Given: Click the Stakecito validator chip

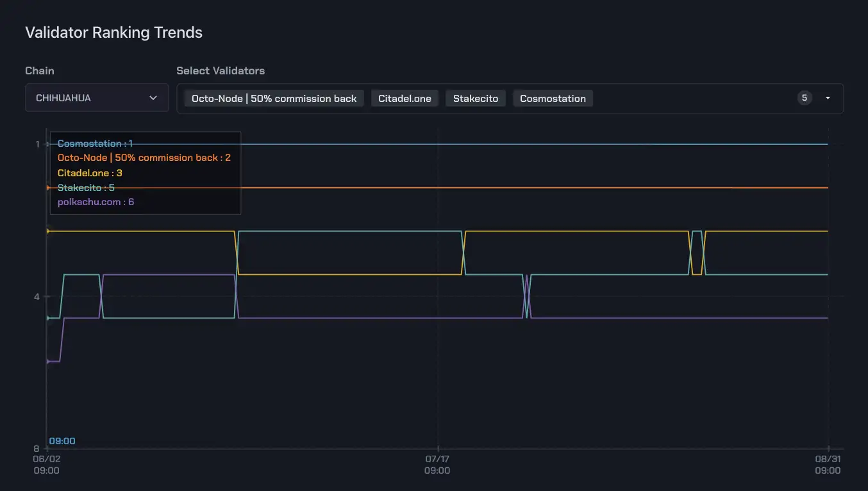Looking at the screenshot, I should point(475,98).
